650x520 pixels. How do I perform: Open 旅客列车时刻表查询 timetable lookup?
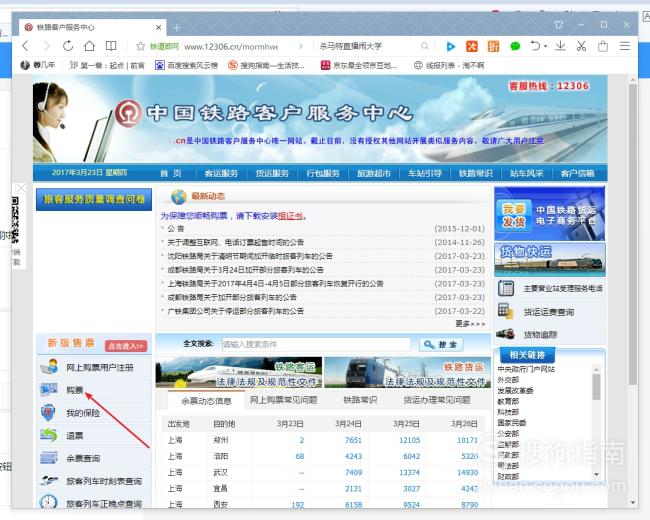[x=104, y=481]
